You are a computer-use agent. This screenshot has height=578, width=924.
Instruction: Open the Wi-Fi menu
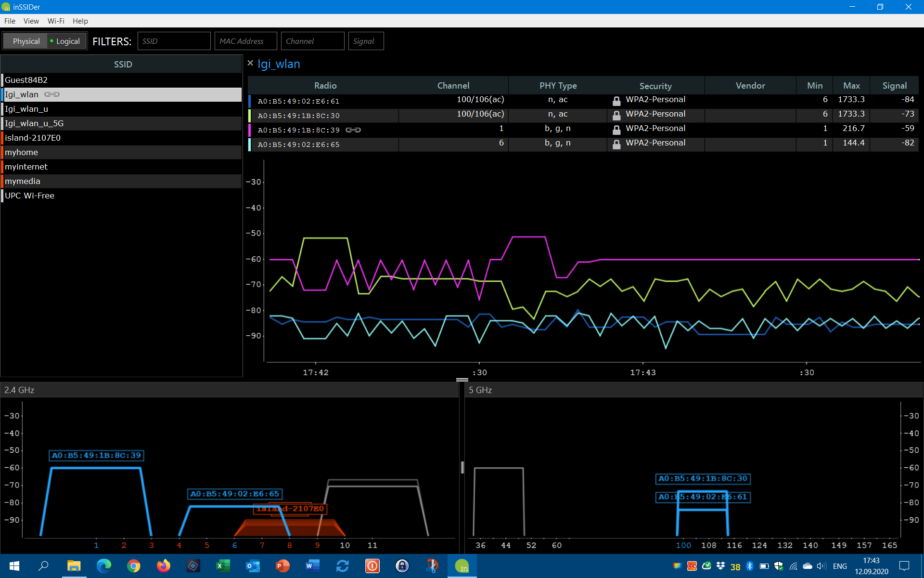[56, 21]
